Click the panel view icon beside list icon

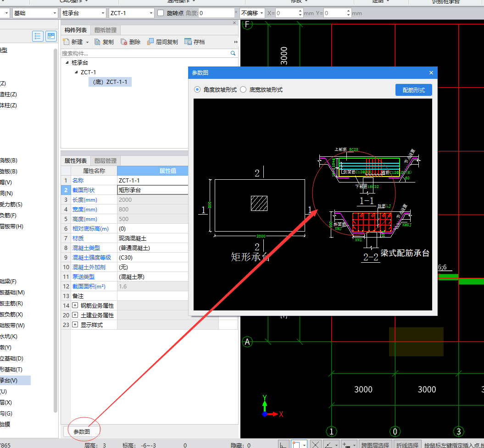pos(51,36)
